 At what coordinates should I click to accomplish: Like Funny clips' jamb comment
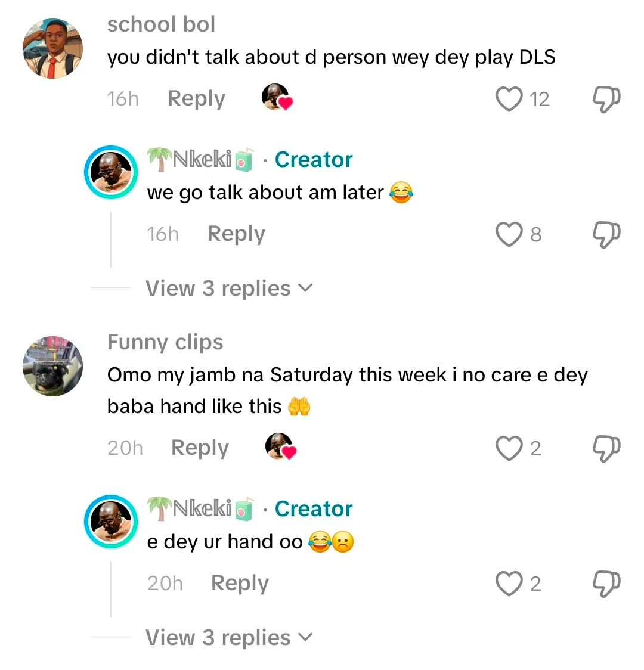pyautogui.click(x=509, y=448)
